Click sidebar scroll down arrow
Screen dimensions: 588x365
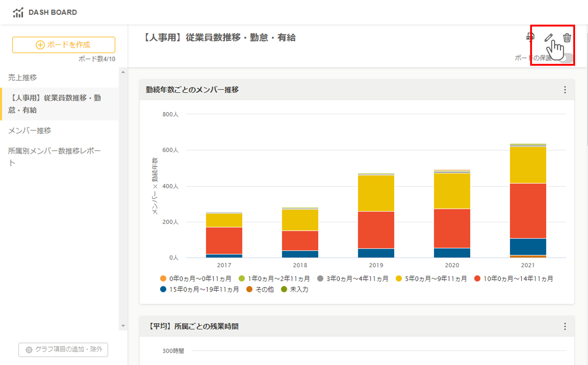[123, 326]
